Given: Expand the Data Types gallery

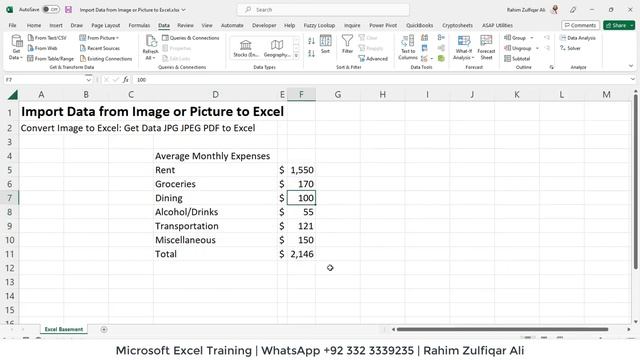Looking at the screenshot, I should (x=296, y=56).
